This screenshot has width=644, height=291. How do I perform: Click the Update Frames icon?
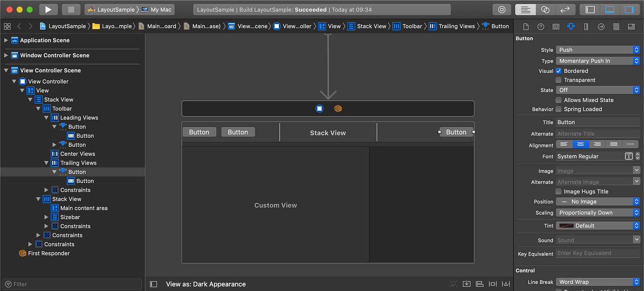tap(454, 284)
